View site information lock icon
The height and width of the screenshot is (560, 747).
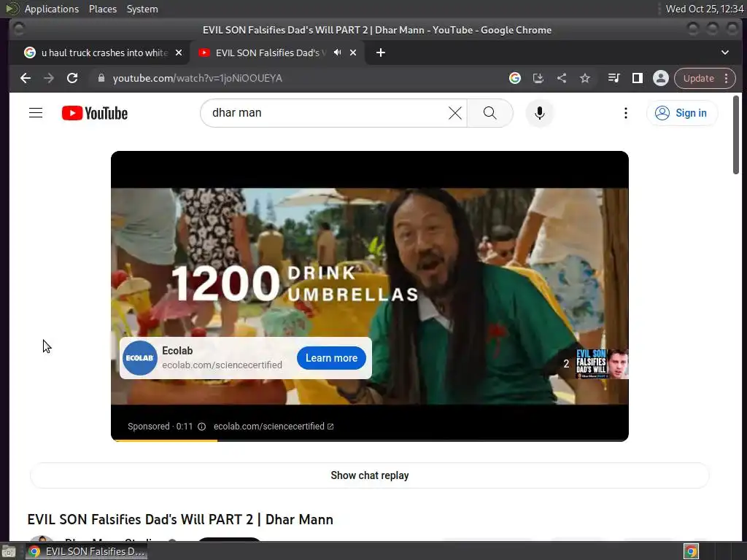101,78
